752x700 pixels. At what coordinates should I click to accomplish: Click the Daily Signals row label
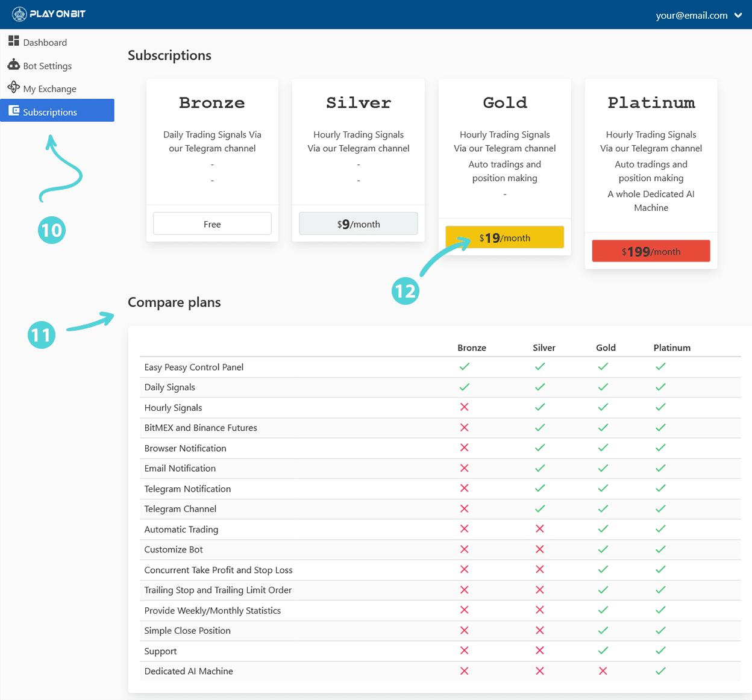pyautogui.click(x=170, y=387)
